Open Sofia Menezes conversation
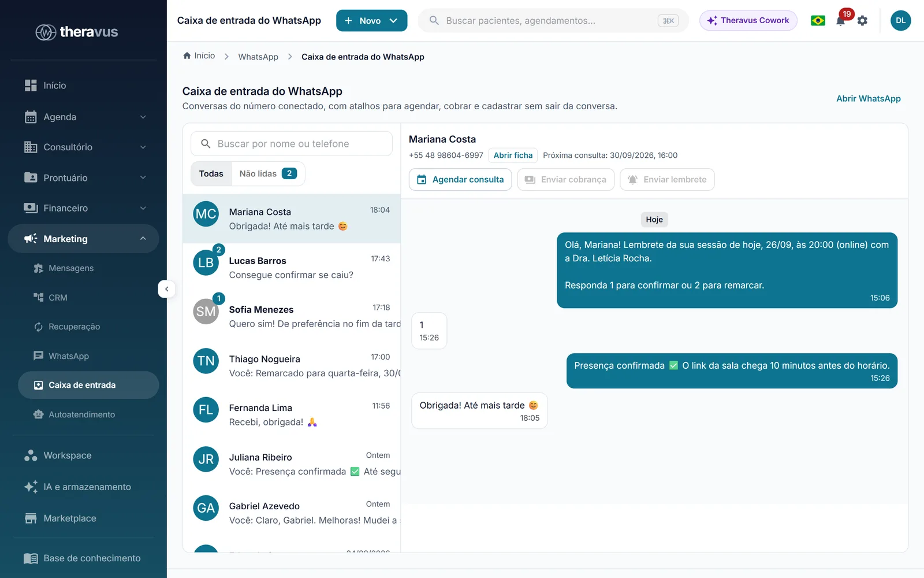This screenshot has width=924, height=578. (x=292, y=317)
